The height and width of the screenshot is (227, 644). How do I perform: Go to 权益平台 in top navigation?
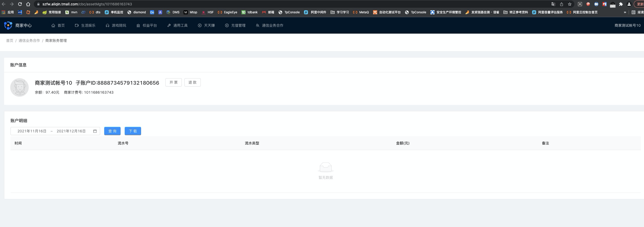tap(146, 25)
